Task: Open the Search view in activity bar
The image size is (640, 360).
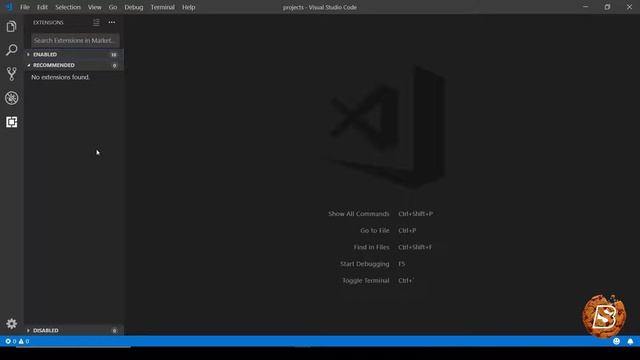Action: pos(11,50)
